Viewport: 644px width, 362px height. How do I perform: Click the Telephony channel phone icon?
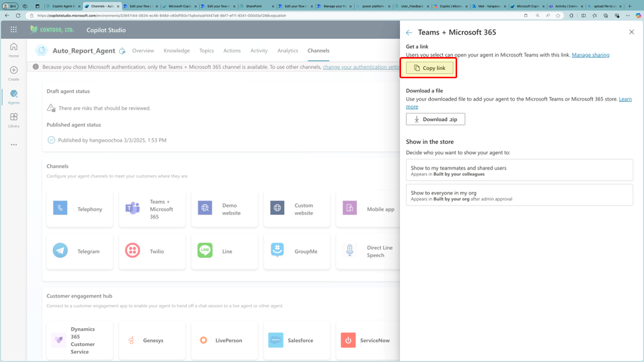tap(60, 208)
